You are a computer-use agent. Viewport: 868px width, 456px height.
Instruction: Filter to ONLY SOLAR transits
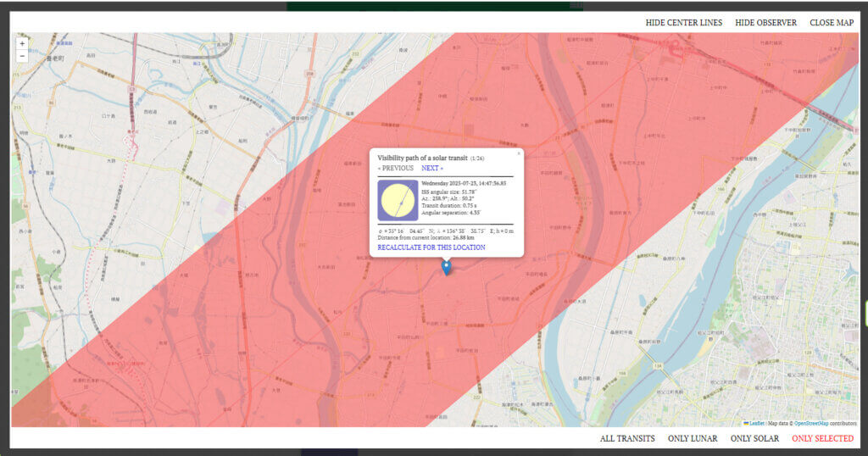[754, 438]
